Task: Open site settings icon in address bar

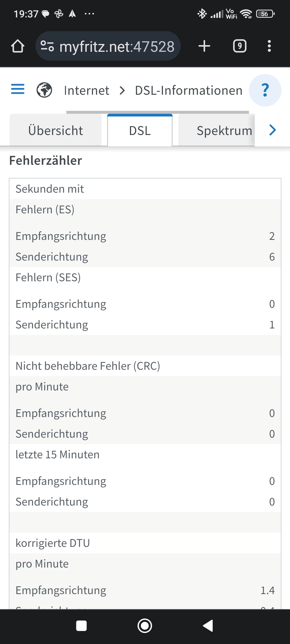Action: click(x=47, y=46)
